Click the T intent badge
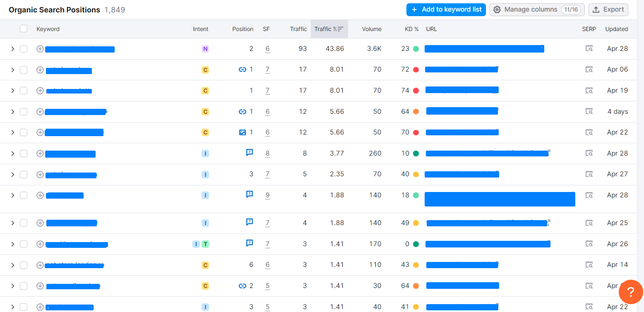 point(205,244)
